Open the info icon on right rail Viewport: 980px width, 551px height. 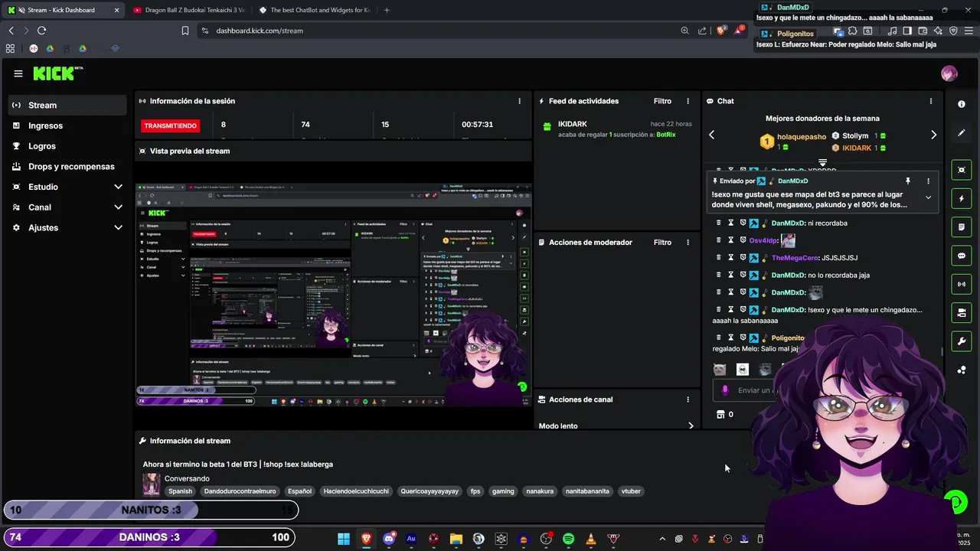coord(962,104)
